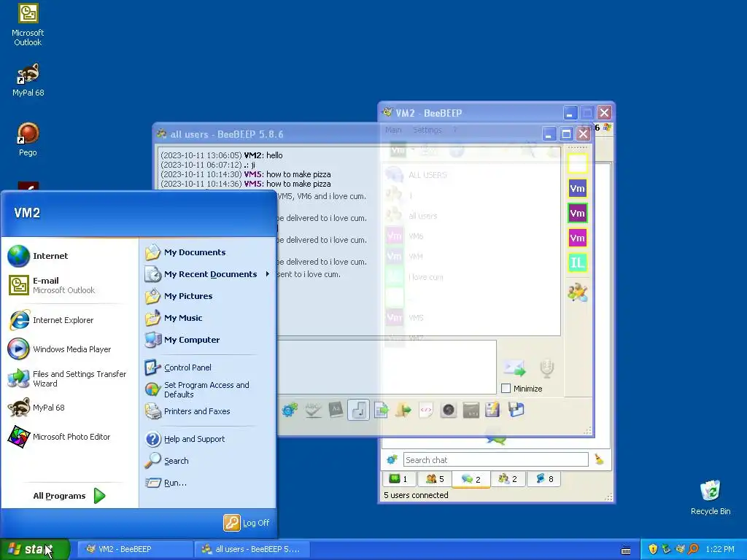Select the blue Vm member avatar
This screenshot has height=560, width=747.
point(578,188)
